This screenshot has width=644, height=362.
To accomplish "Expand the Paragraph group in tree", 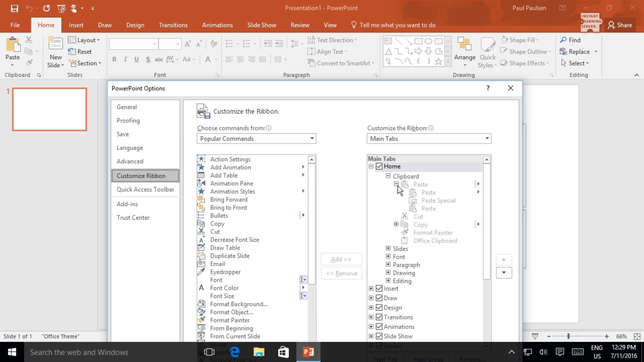I will coord(388,264).
